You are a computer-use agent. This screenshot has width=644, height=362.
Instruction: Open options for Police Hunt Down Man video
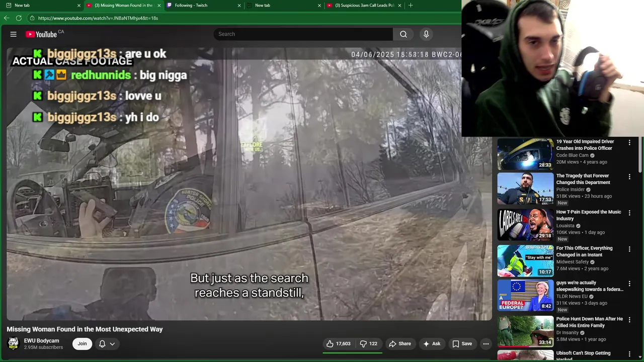point(629,320)
